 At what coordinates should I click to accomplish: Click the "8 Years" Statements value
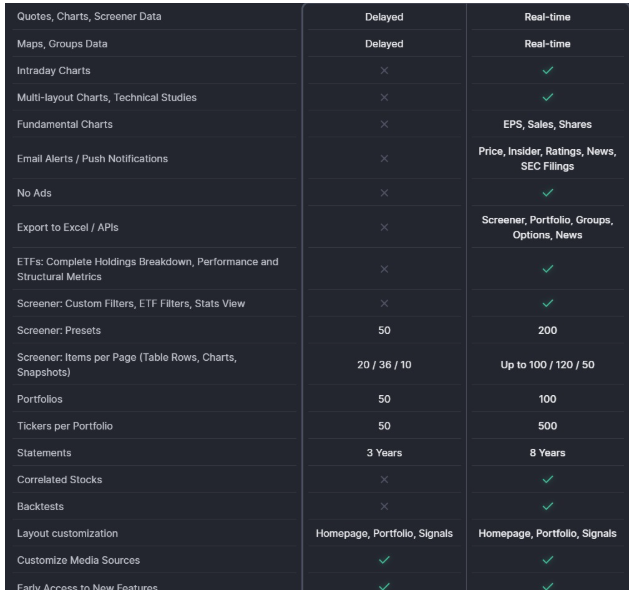pos(546,453)
